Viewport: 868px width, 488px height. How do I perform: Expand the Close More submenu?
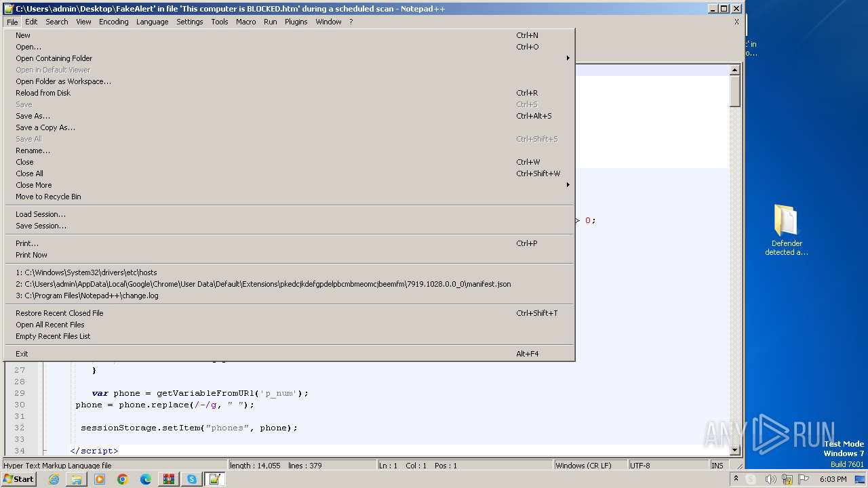coord(290,185)
